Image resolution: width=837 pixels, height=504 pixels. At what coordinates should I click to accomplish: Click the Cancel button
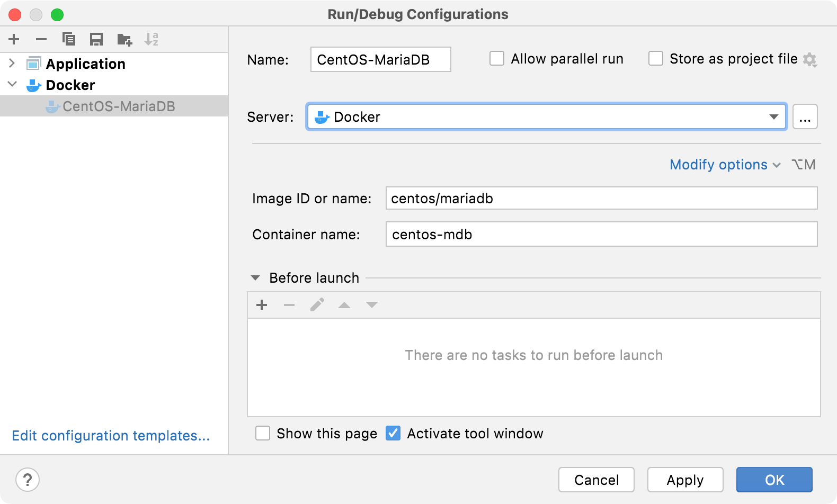pos(596,480)
